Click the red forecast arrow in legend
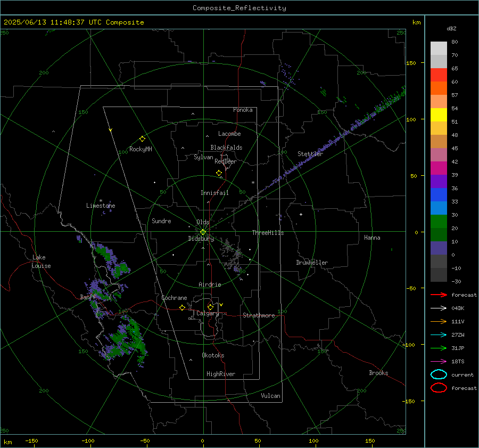Screen dimensions: 479x448 [x=439, y=295]
